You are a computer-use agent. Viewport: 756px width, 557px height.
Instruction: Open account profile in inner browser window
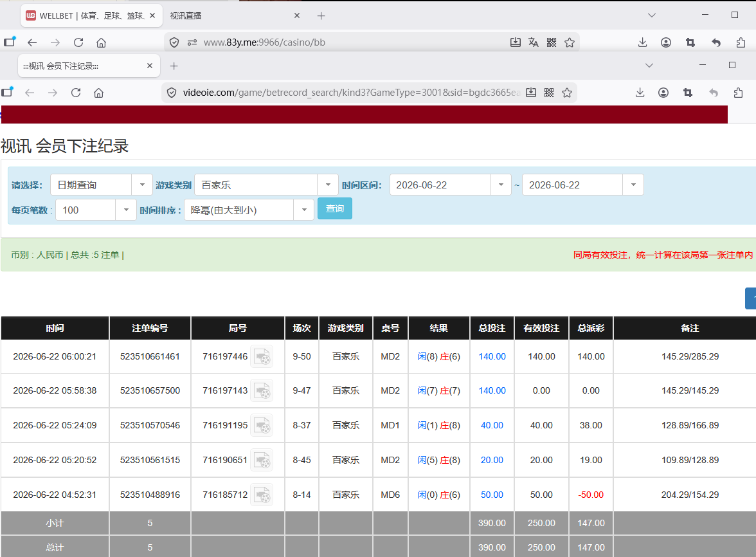(663, 93)
